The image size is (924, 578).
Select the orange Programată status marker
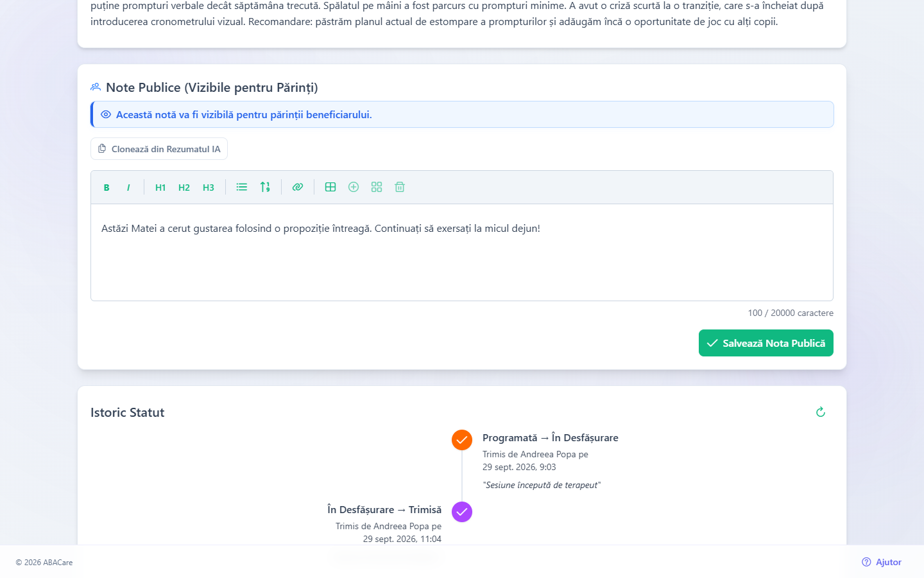[x=462, y=440]
